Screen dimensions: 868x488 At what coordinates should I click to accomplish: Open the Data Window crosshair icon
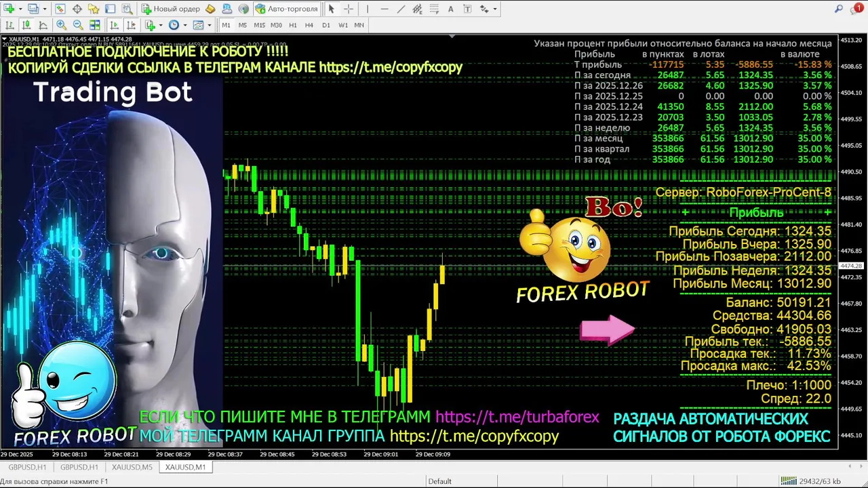77,9
